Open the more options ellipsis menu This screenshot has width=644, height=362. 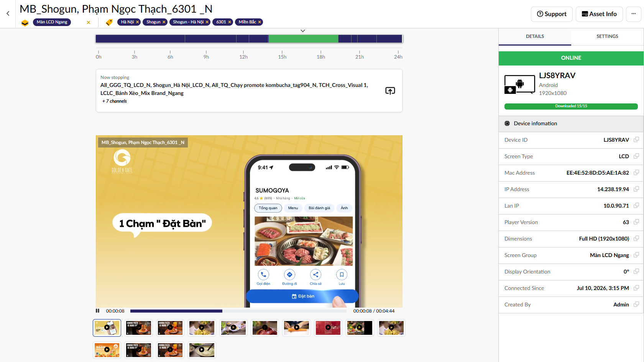click(x=634, y=14)
